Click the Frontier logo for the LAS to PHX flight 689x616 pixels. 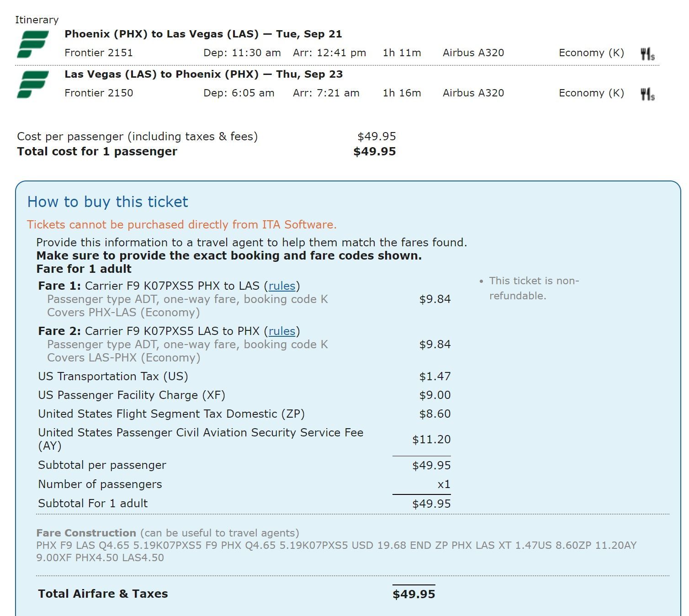(x=32, y=85)
